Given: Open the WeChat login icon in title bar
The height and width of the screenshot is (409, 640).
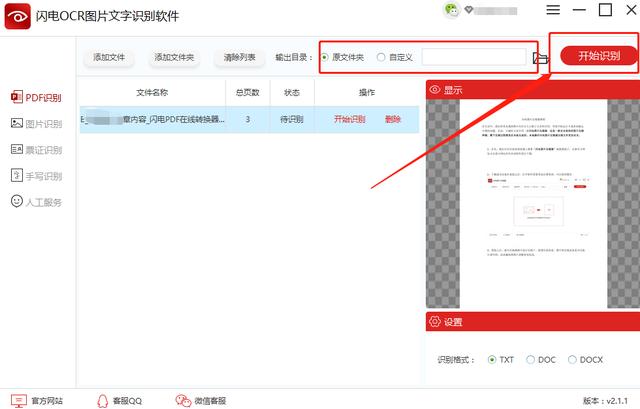Looking at the screenshot, I should (x=452, y=10).
